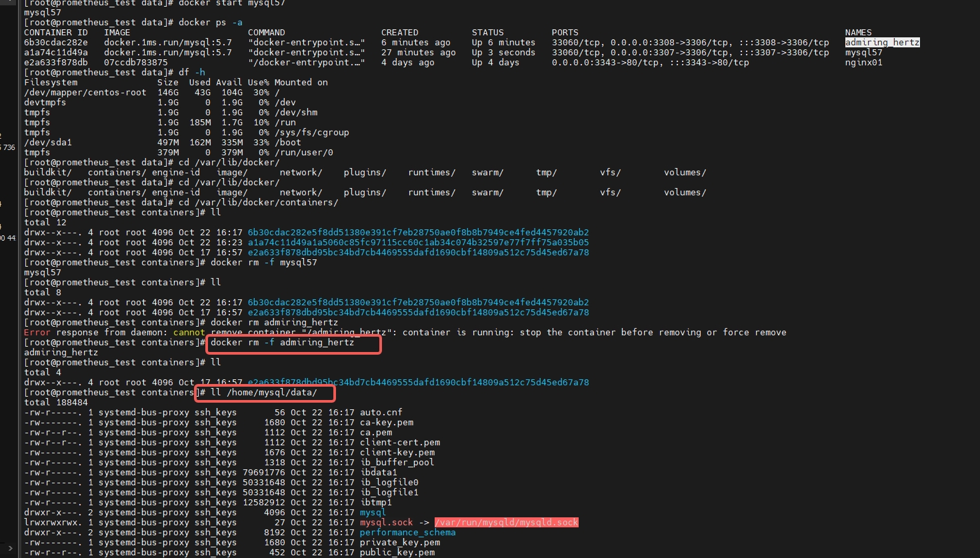Click file size 79691776
Screen dimensions: 980x558
point(263,473)
